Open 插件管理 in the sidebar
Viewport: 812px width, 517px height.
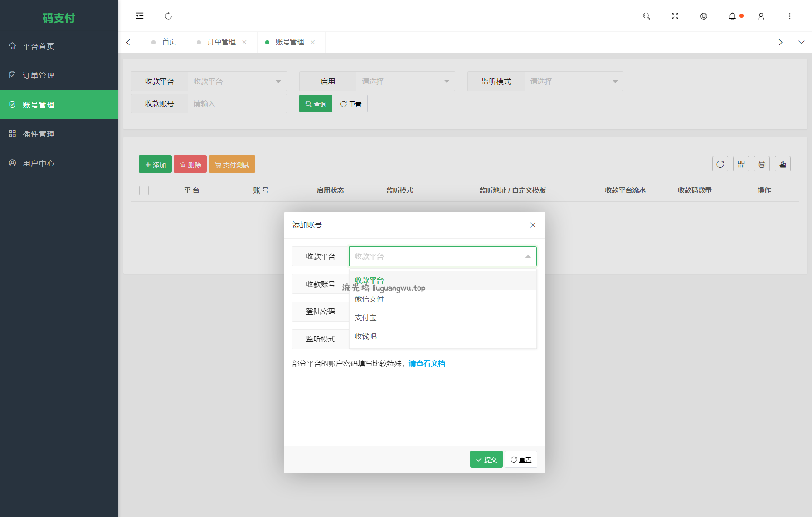pos(39,134)
